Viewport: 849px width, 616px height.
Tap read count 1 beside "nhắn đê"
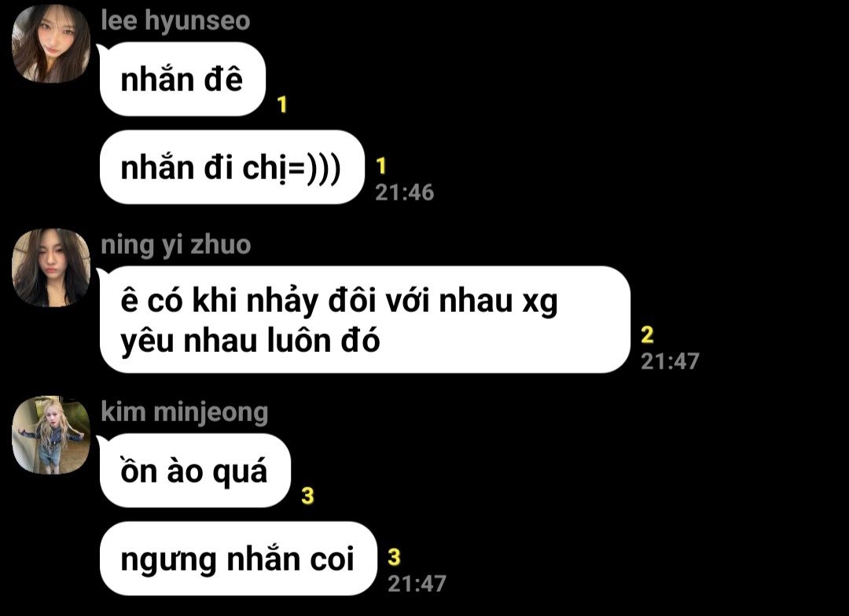282,104
